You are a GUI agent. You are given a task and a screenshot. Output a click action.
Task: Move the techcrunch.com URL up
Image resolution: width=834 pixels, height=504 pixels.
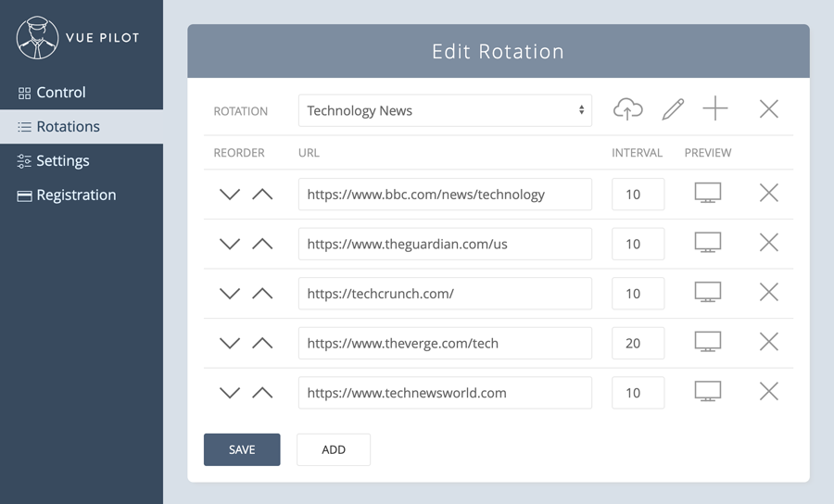click(x=262, y=294)
